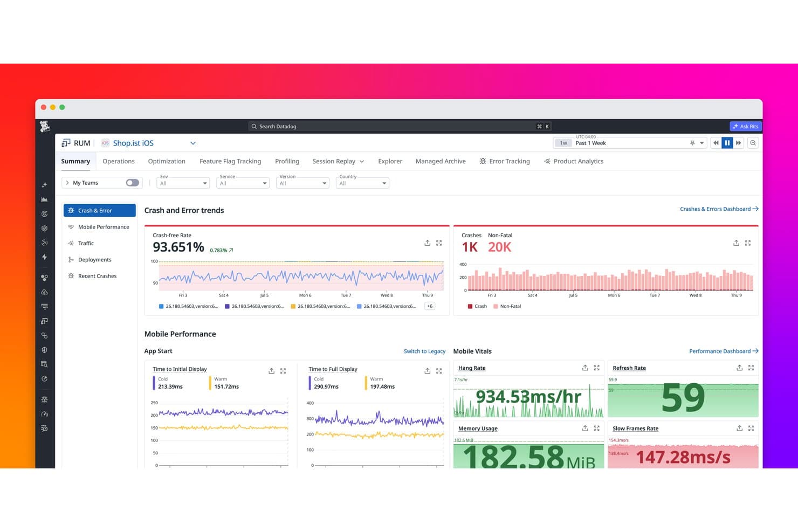Viewport: 798px width, 532px height.
Task: Open the Feature Flag Tracking tab
Action: (230, 161)
